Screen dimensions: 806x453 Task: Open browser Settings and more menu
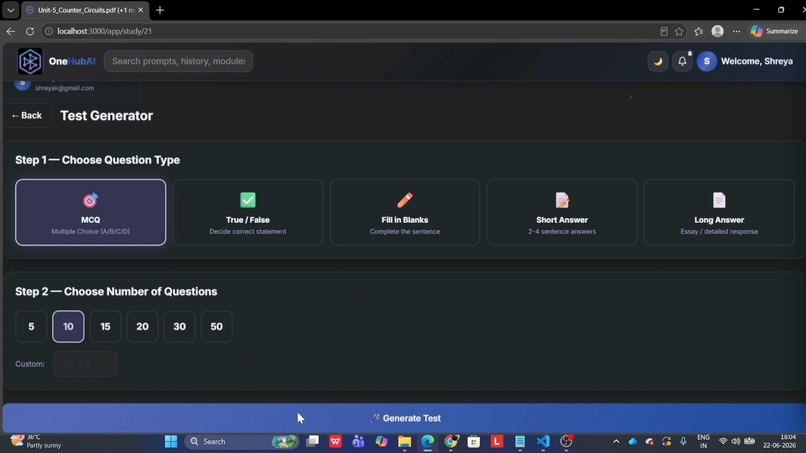(737, 31)
